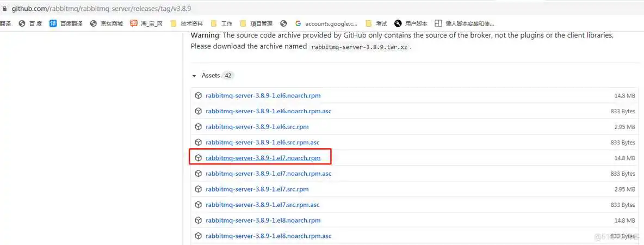
Task: Open the 用户脚本 bookmark
Action: point(411,23)
